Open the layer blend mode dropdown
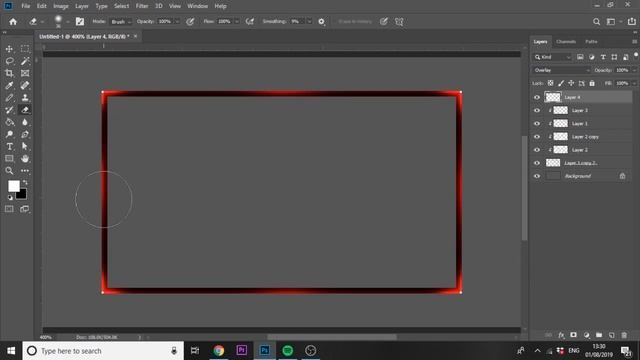The height and width of the screenshot is (360, 640). coord(561,70)
